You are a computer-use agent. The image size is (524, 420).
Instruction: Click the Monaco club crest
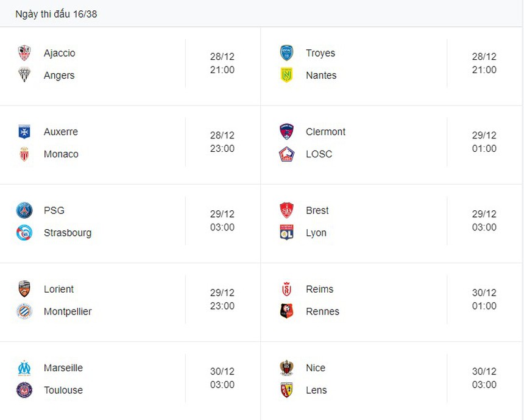(x=24, y=154)
